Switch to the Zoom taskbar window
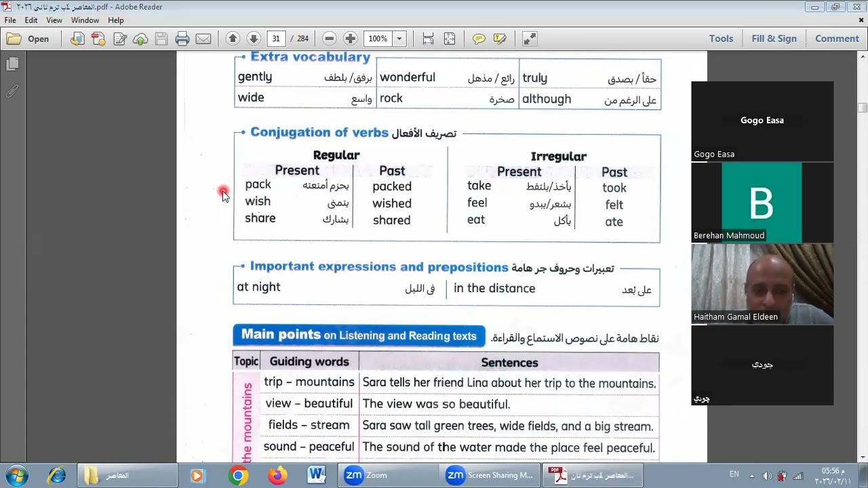 pos(389,476)
